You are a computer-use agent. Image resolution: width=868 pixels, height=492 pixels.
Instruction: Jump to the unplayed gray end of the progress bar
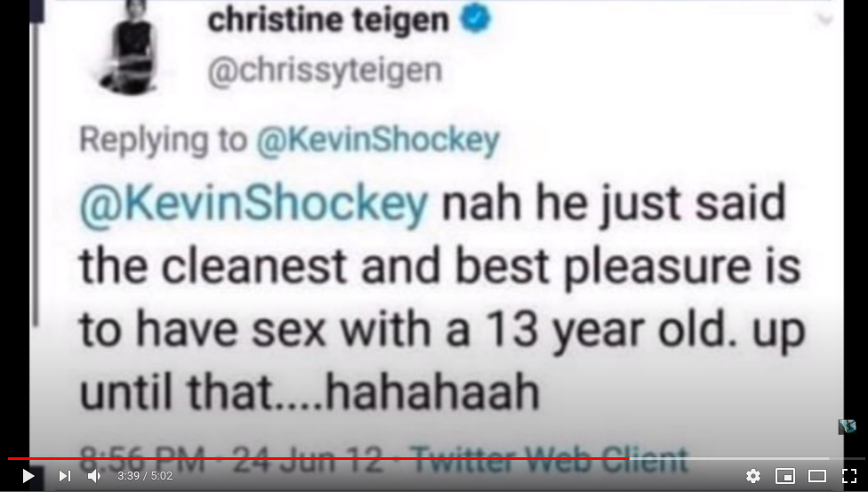pyautogui.click(x=746, y=459)
